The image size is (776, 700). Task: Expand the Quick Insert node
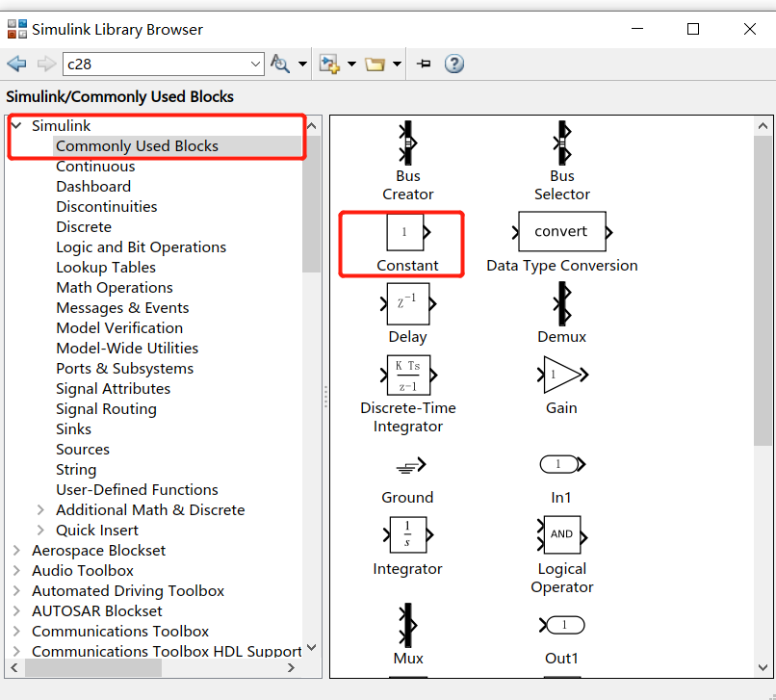[x=40, y=530]
